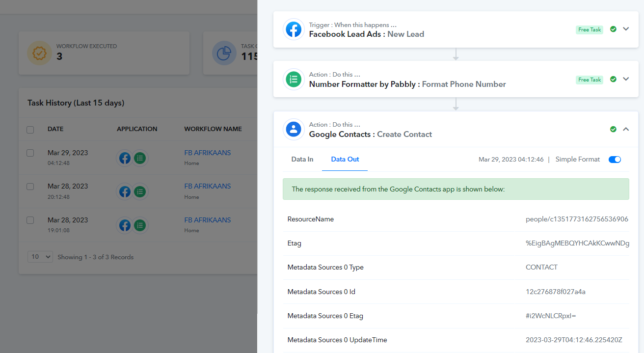The image size is (644, 353).
Task: Switch to the Data In tab
Action: [302, 159]
